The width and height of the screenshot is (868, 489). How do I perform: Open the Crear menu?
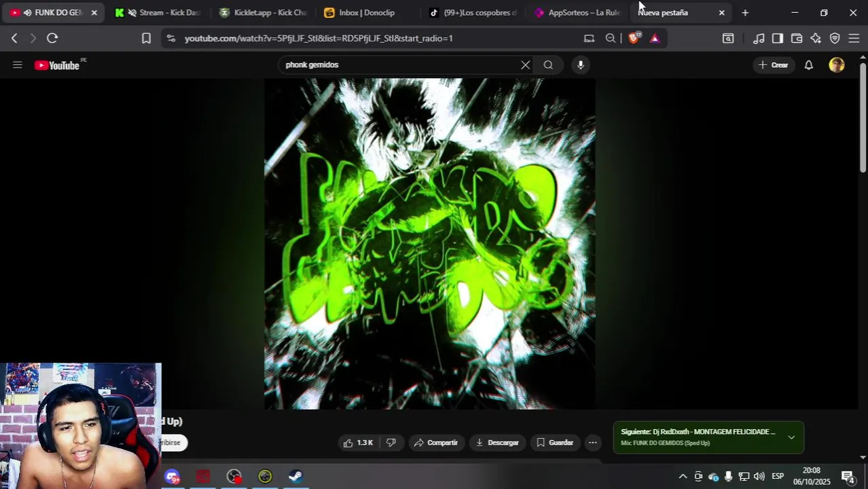(x=773, y=65)
